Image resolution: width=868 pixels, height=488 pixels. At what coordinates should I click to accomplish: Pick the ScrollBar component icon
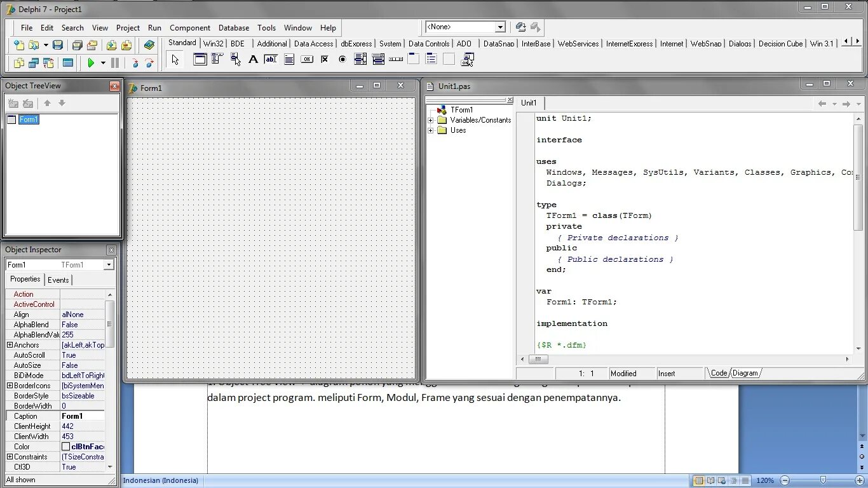coord(396,59)
